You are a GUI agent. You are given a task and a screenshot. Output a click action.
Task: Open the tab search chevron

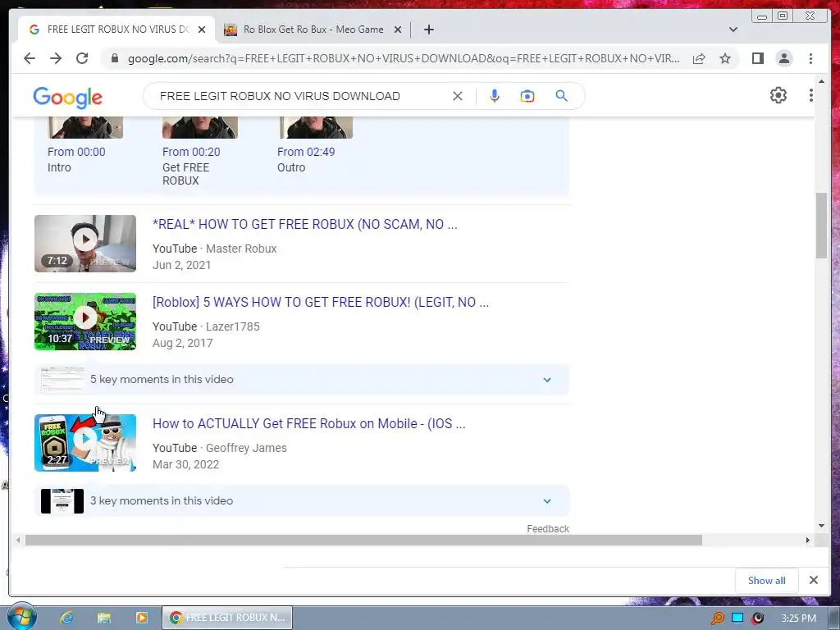pos(733,30)
